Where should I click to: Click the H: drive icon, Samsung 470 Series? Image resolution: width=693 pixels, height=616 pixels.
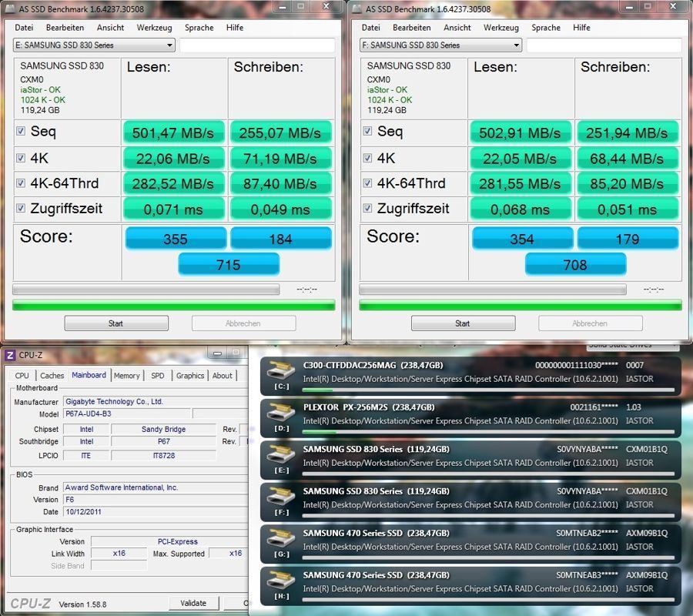click(x=283, y=580)
